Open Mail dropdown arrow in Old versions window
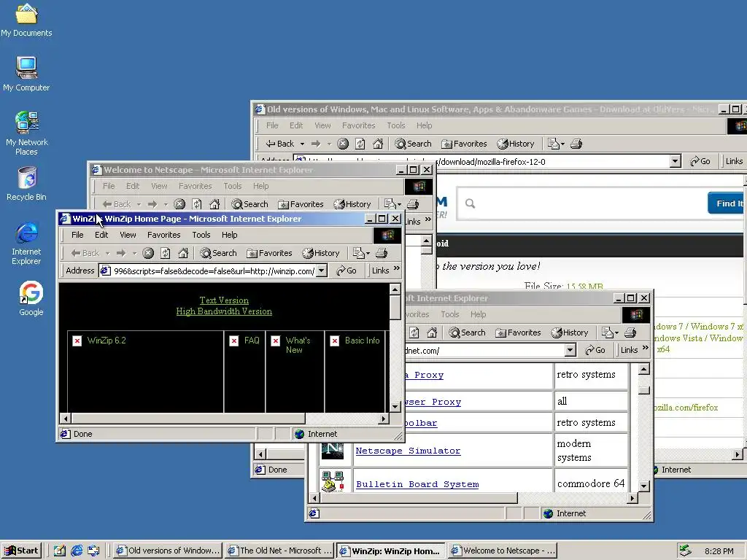Screen dimensions: 747x560 [562, 144]
